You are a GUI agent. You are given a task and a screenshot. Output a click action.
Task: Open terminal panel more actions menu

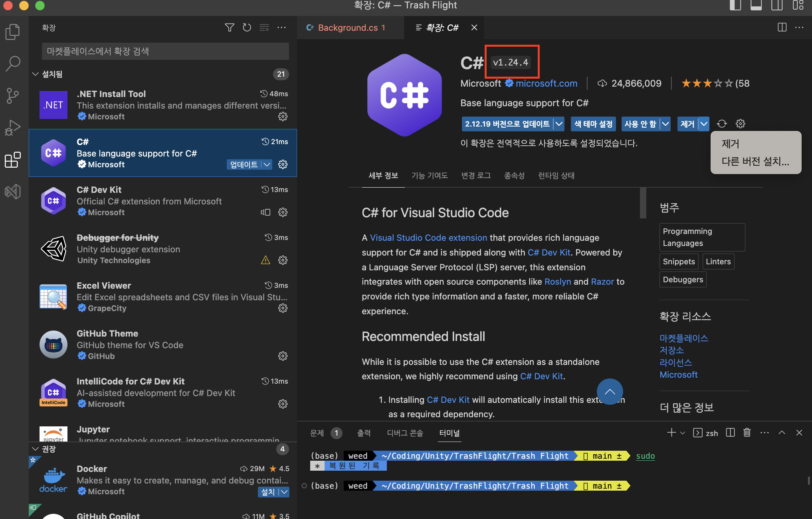(x=764, y=433)
